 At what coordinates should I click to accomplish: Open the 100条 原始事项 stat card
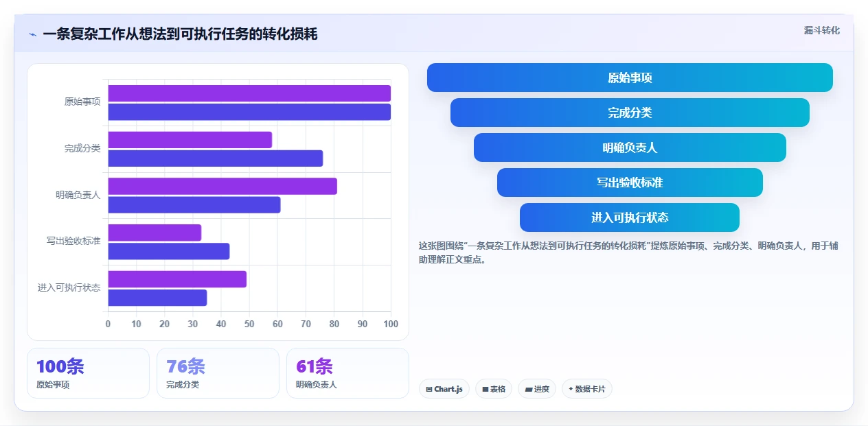pyautogui.click(x=88, y=373)
